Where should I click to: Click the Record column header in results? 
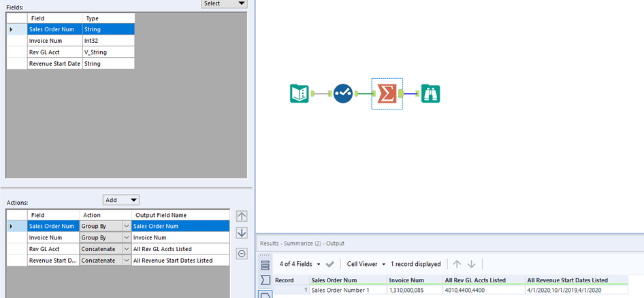291,280
